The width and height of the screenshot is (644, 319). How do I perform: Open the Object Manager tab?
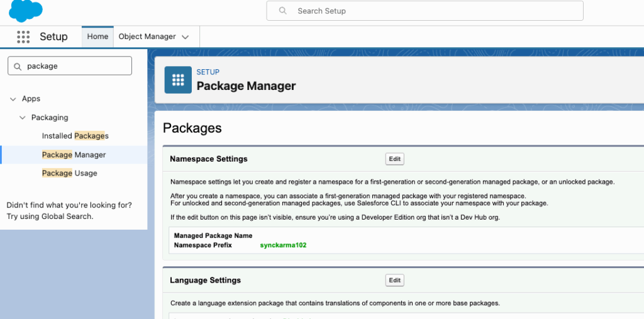pos(147,36)
